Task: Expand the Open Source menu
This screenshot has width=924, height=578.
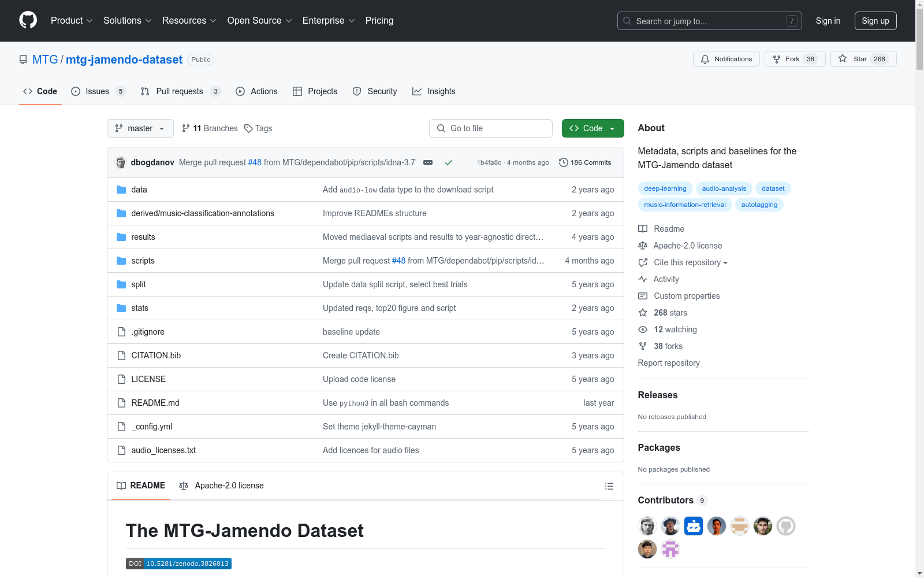Action: pyautogui.click(x=260, y=21)
